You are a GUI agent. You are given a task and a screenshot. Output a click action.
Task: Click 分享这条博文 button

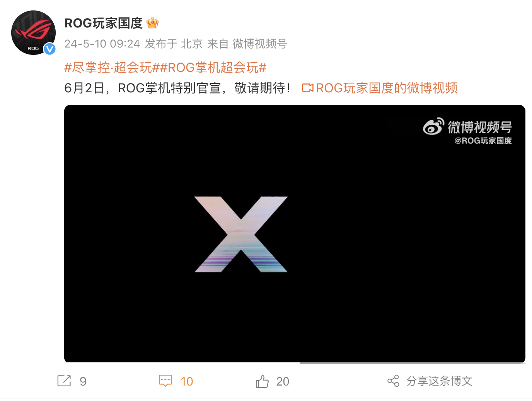coord(439,381)
